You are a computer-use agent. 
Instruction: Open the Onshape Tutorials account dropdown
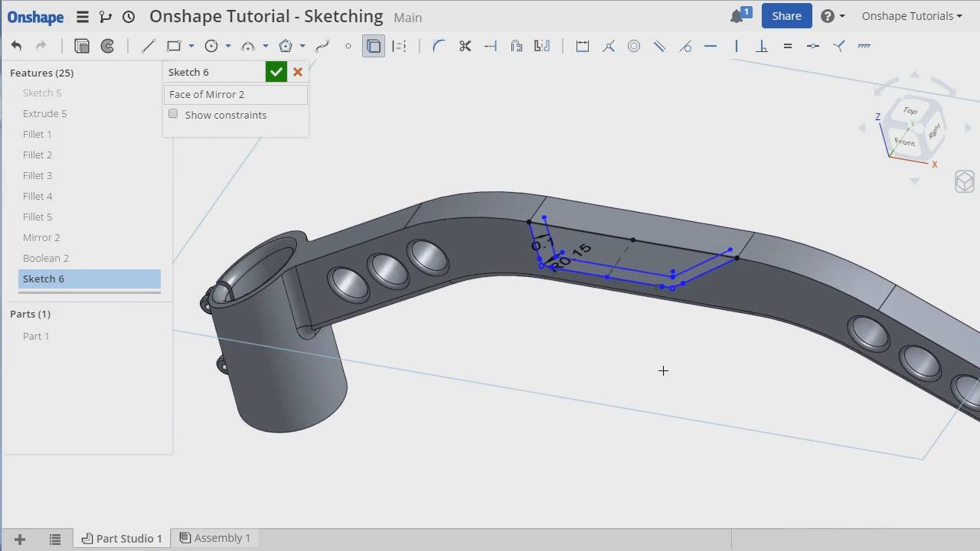(x=912, y=16)
